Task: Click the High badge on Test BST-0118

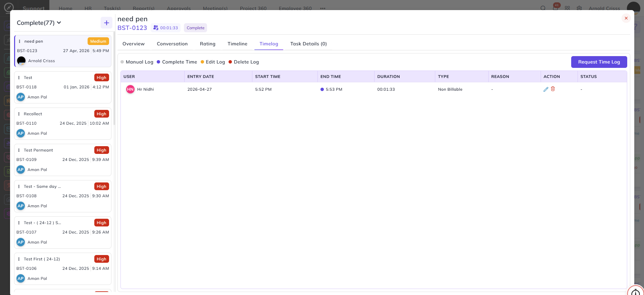Action: [101, 78]
